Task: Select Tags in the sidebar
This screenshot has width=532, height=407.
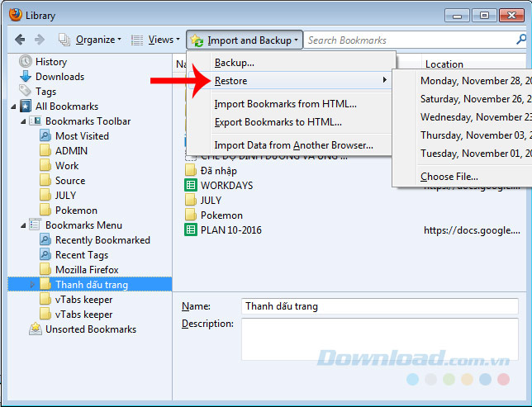Action: [45, 92]
